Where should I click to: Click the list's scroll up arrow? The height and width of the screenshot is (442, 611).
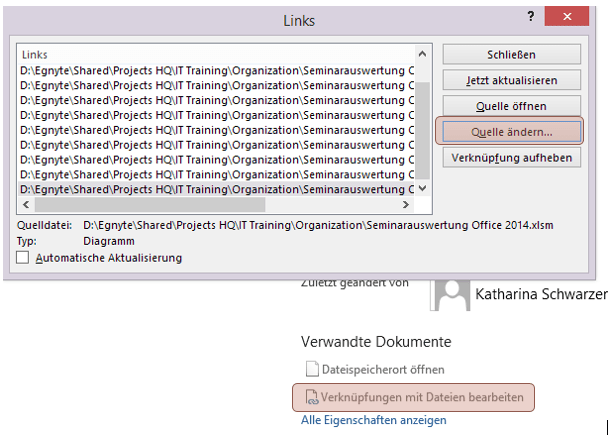[x=422, y=54]
